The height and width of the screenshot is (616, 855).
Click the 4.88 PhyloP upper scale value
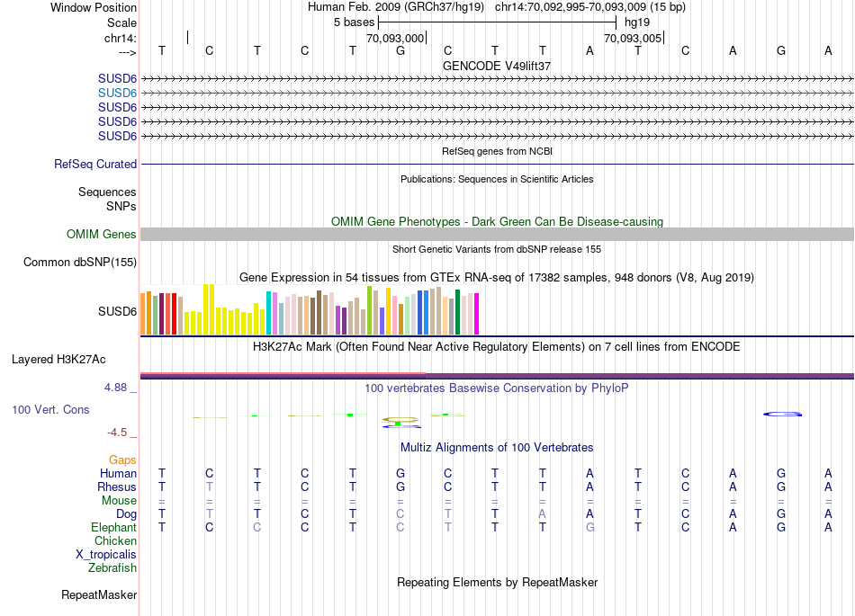pos(115,388)
